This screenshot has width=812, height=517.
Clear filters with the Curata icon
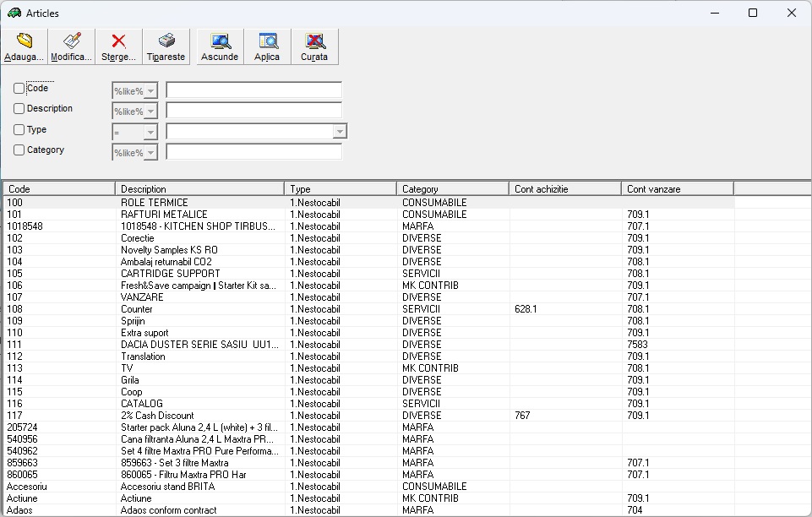tap(314, 41)
